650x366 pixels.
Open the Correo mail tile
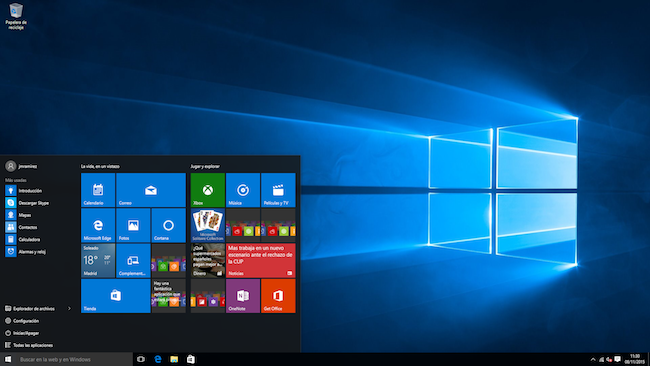pos(151,190)
